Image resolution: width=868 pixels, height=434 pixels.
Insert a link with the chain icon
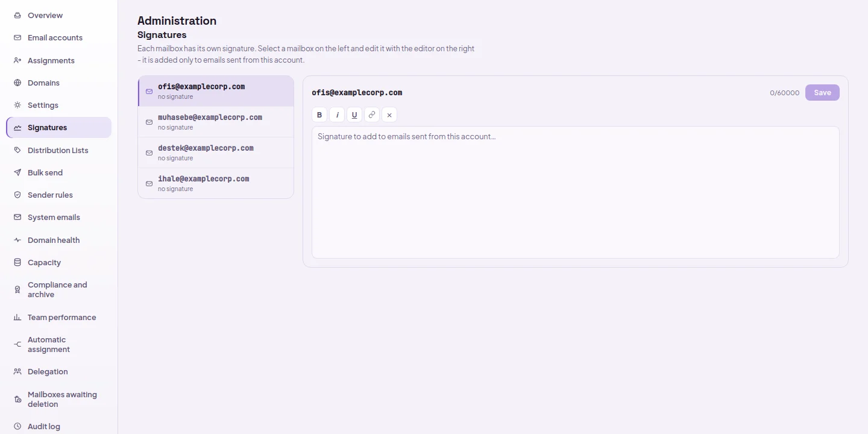(372, 115)
